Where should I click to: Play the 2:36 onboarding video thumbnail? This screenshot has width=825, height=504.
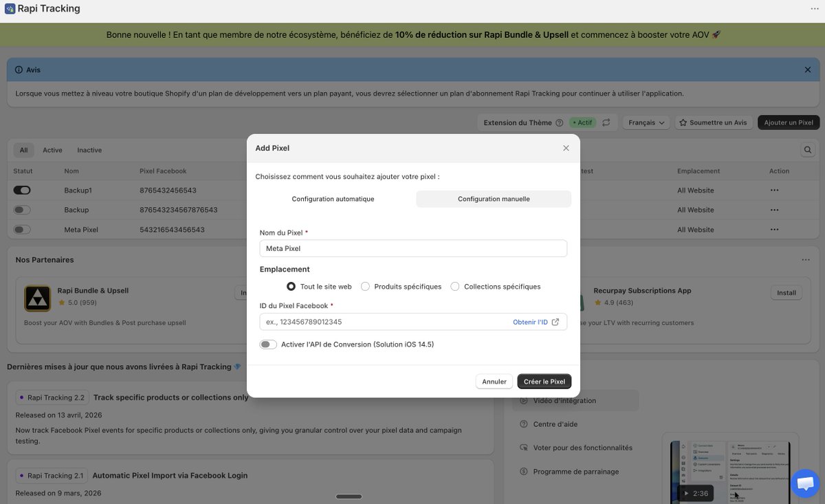pos(730,472)
